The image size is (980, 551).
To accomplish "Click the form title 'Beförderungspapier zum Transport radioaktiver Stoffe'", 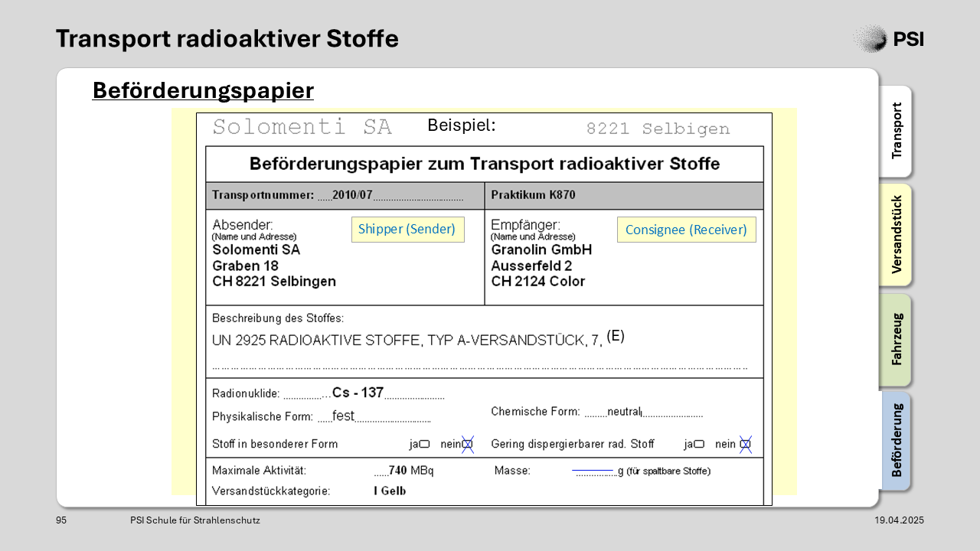I will point(485,164).
